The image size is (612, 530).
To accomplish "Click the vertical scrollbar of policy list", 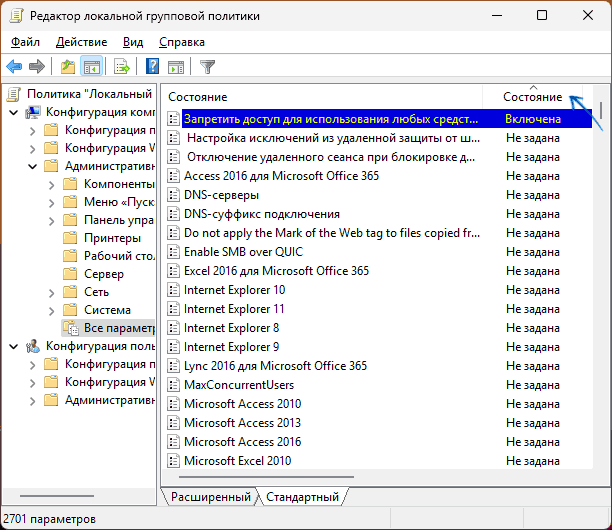I will click(600, 300).
